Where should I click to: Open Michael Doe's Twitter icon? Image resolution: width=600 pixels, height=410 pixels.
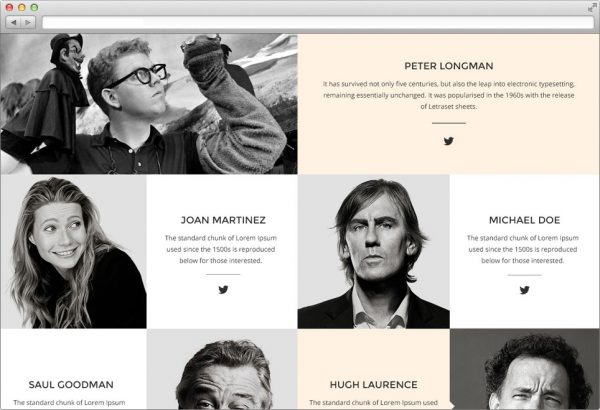[524, 290]
